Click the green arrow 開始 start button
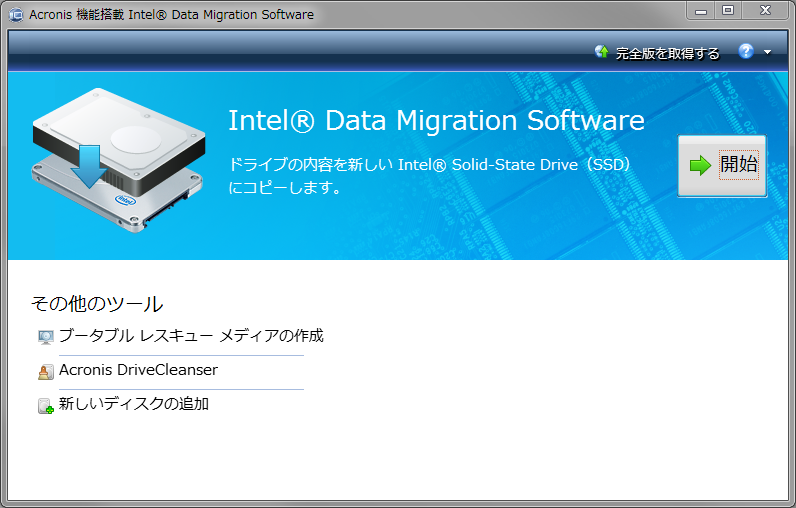 tap(722, 165)
